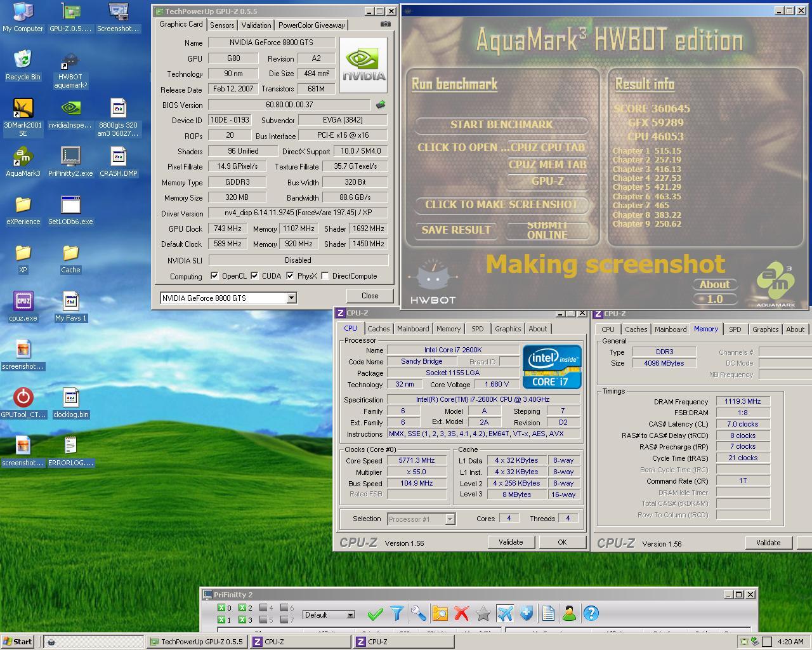Viewport: 812px width, 650px height.
Task: Click Validate in left CPU-Z window
Action: coord(511,542)
